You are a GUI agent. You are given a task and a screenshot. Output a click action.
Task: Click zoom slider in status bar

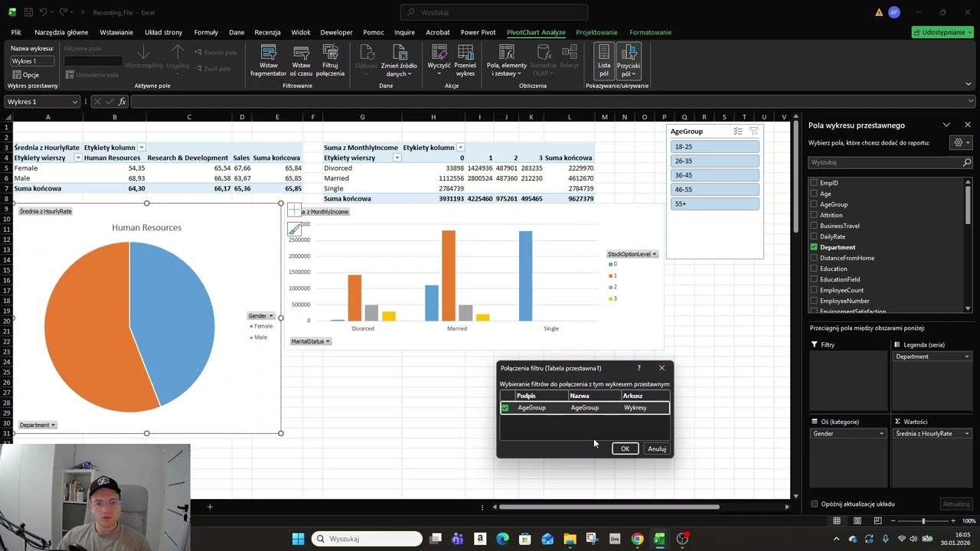pyautogui.click(x=923, y=521)
